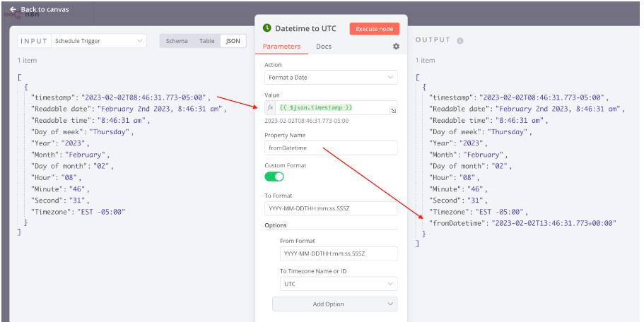Switch input view to Table
644x322 pixels.
point(206,41)
